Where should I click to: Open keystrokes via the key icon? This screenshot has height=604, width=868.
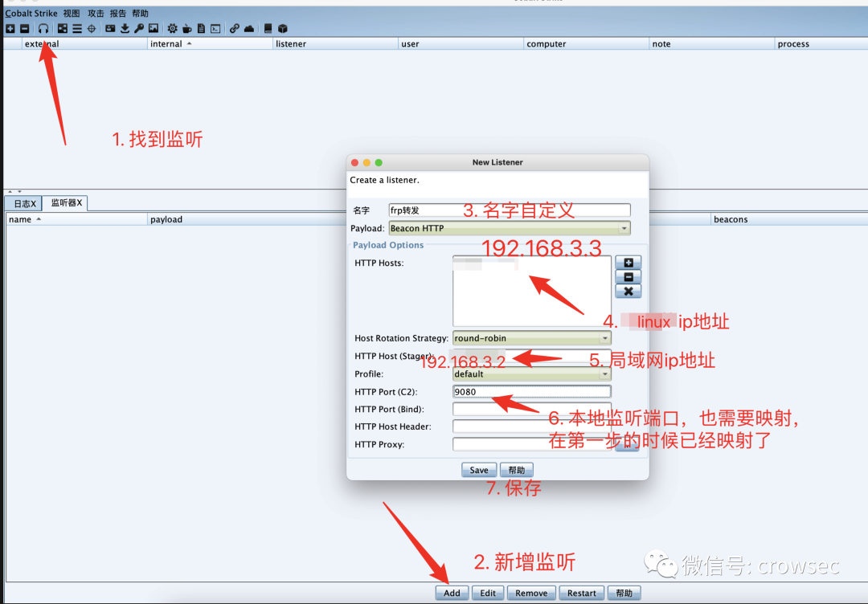(139, 28)
